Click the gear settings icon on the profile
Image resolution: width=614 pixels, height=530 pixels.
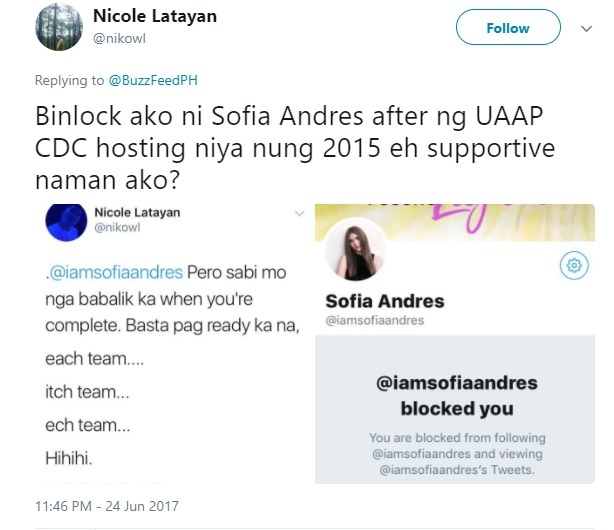pos(574,266)
